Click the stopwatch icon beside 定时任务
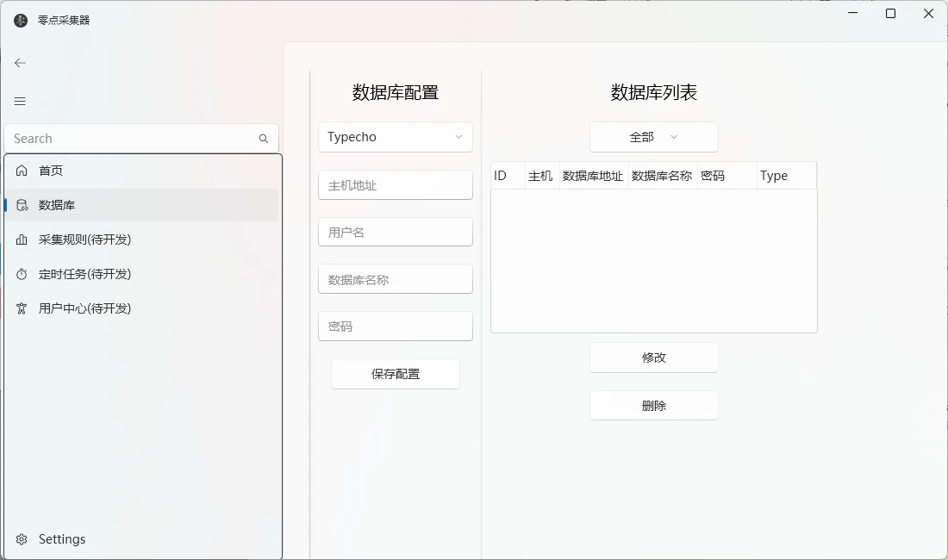Image resolution: width=948 pixels, height=560 pixels. (22, 274)
